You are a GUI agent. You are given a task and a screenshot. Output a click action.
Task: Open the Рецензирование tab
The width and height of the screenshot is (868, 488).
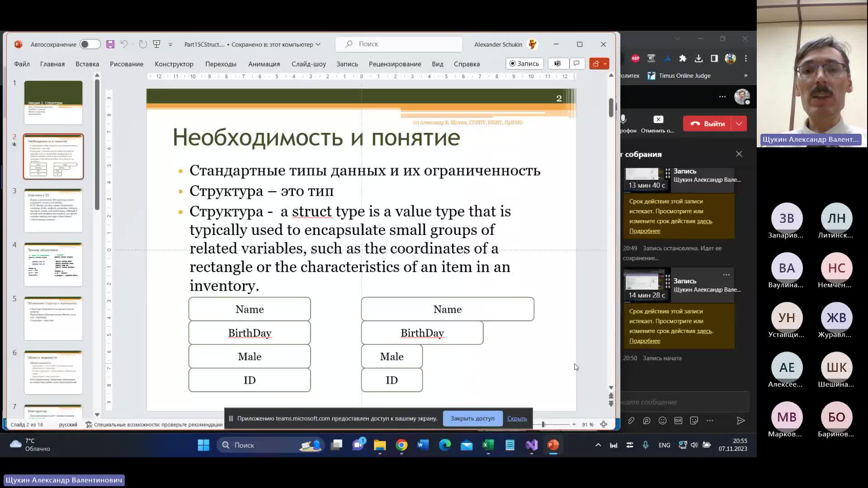[x=395, y=64]
